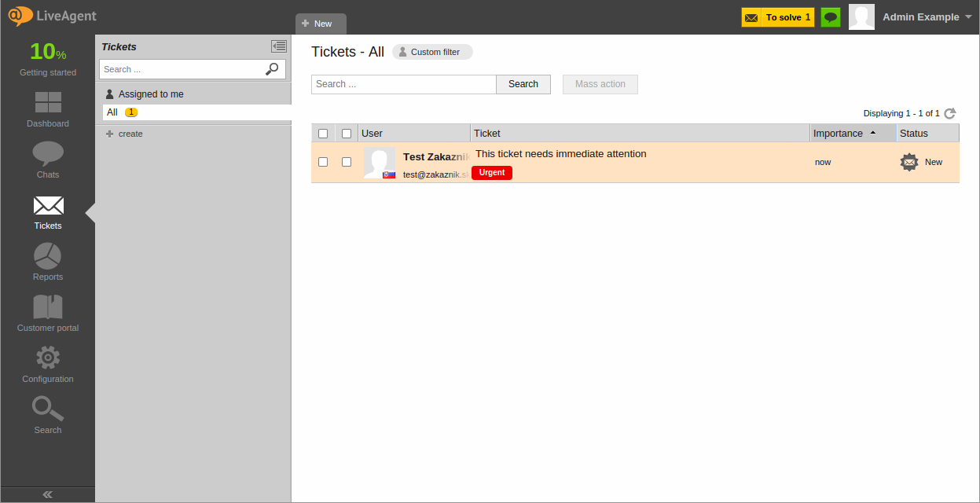This screenshot has height=503, width=980.
Task: Click the Tickets - All heading
Action: [347, 52]
